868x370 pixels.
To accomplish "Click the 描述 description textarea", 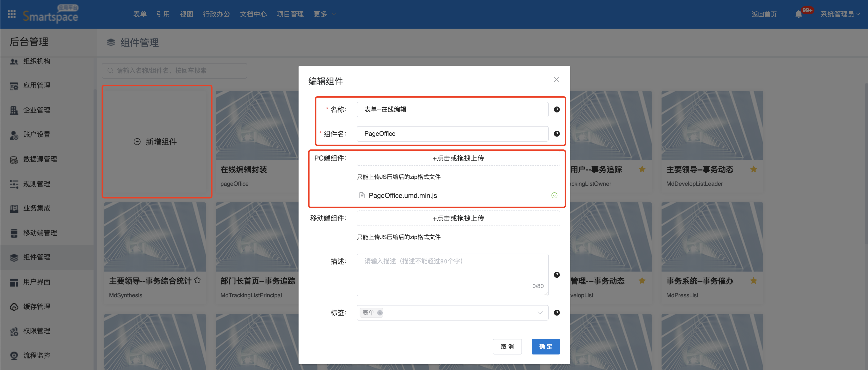I will pyautogui.click(x=452, y=274).
